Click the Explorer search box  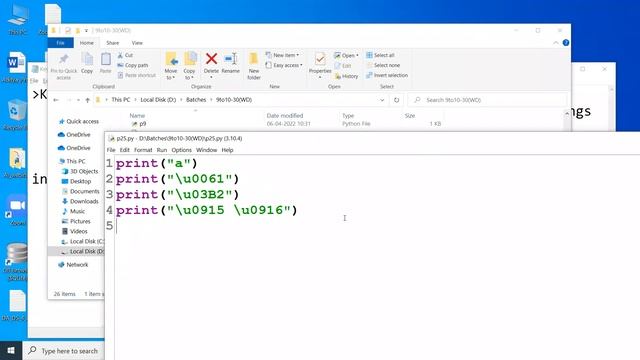(488, 100)
